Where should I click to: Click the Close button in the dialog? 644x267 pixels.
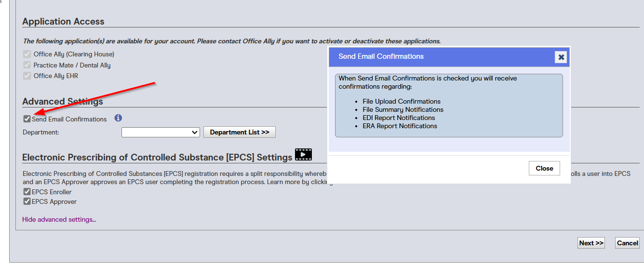click(544, 168)
